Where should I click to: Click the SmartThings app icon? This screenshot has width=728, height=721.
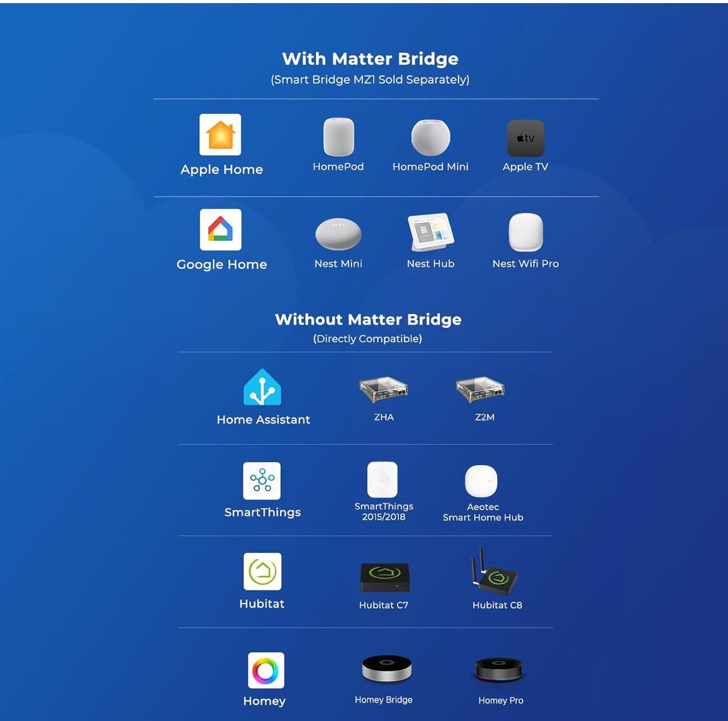[x=262, y=481]
